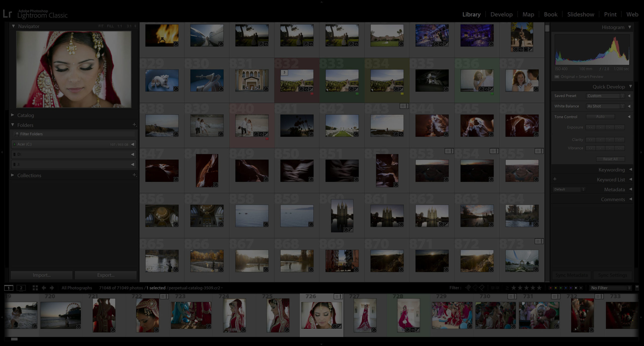Expand the Acer (C:) volume
The image size is (644, 346).
[133, 144]
